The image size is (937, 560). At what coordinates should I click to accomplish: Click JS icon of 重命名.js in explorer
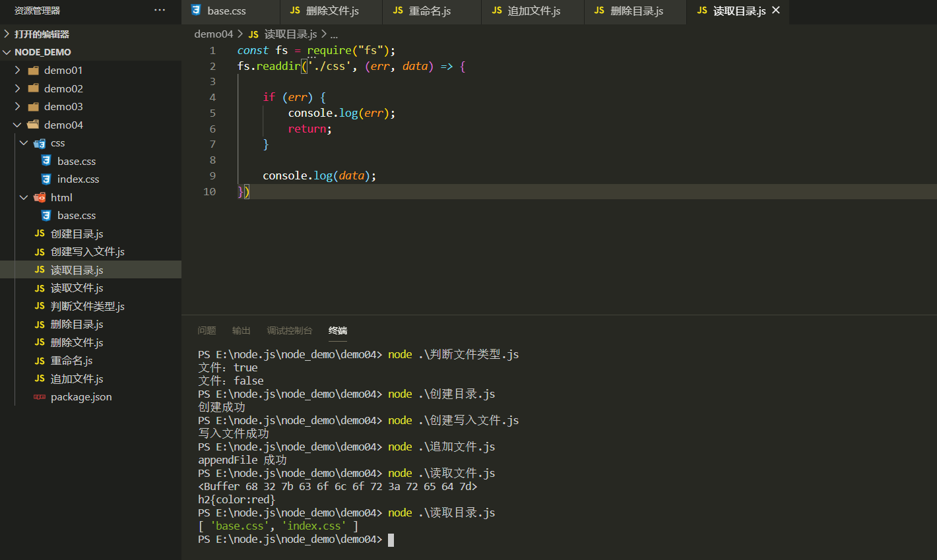pyautogui.click(x=40, y=361)
